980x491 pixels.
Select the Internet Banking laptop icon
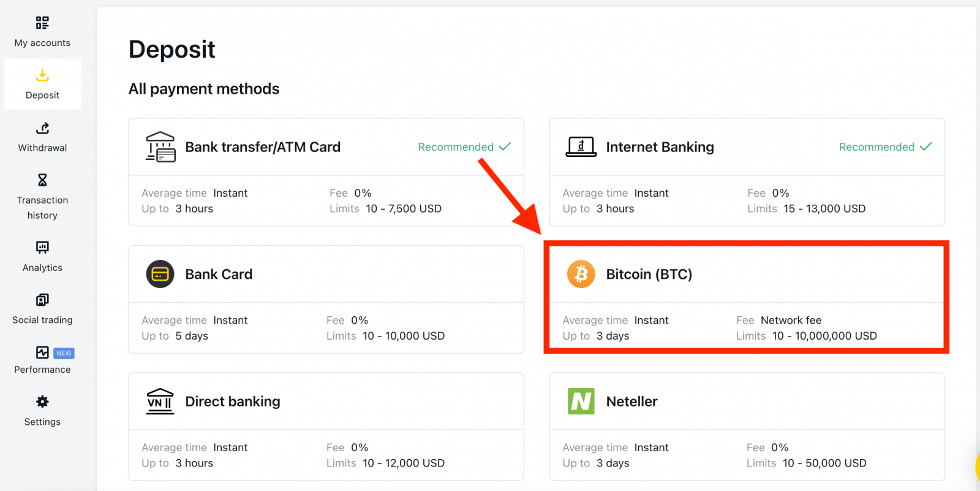[x=581, y=147]
